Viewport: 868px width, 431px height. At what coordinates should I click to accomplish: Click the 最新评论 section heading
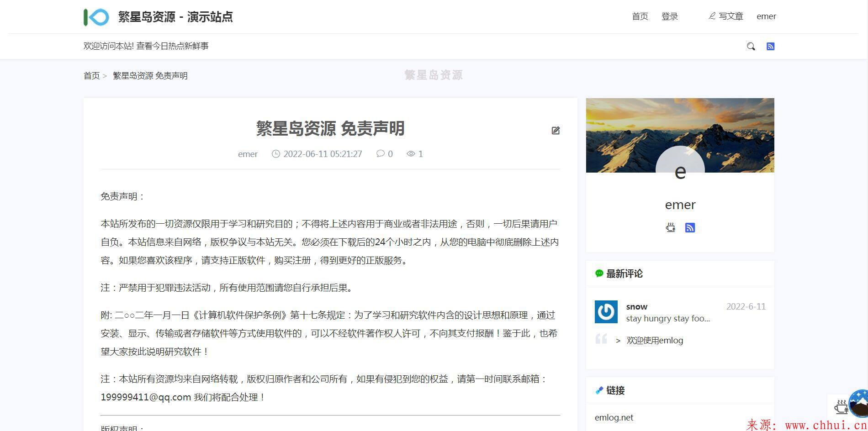624,273
